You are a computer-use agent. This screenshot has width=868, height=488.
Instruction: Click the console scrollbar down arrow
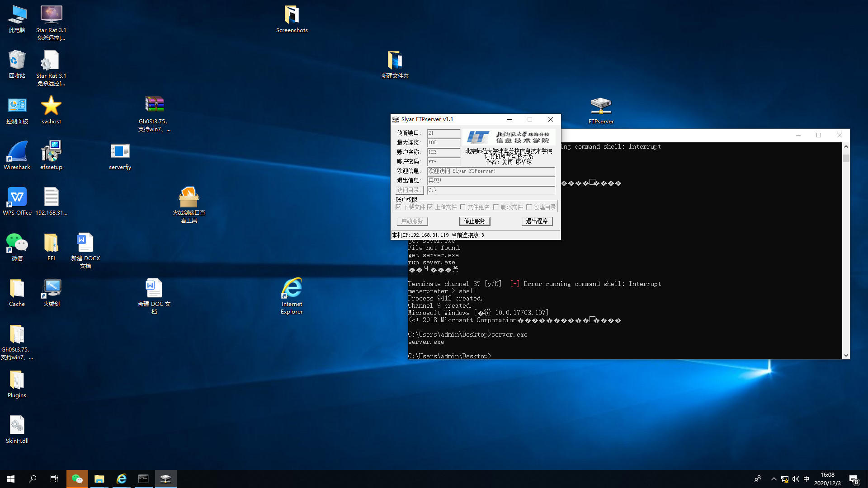point(846,356)
